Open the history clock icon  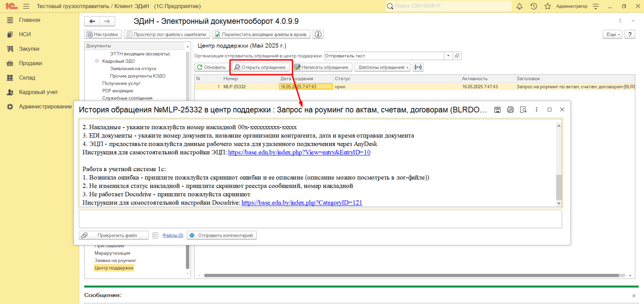(x=534, y=6)
